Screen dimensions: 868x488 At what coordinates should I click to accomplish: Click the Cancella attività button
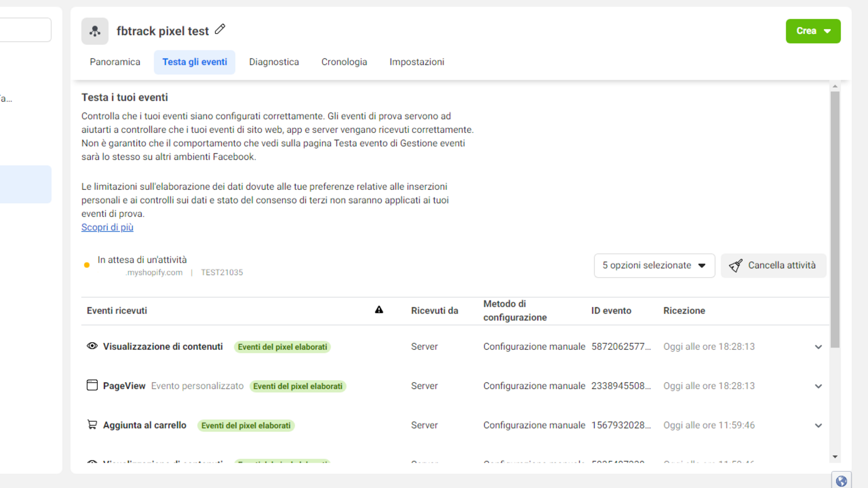pos(774,266)
